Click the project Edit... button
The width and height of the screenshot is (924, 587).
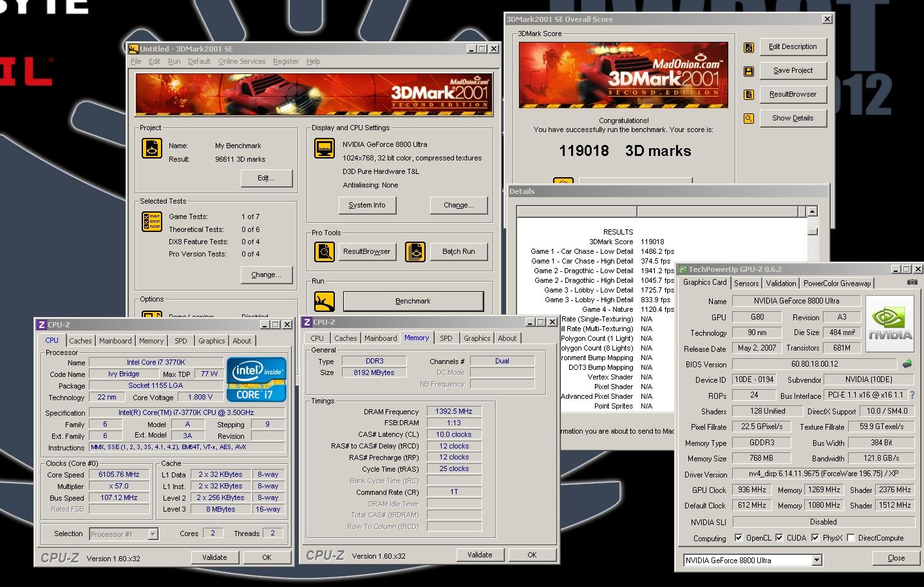point(266,178)
